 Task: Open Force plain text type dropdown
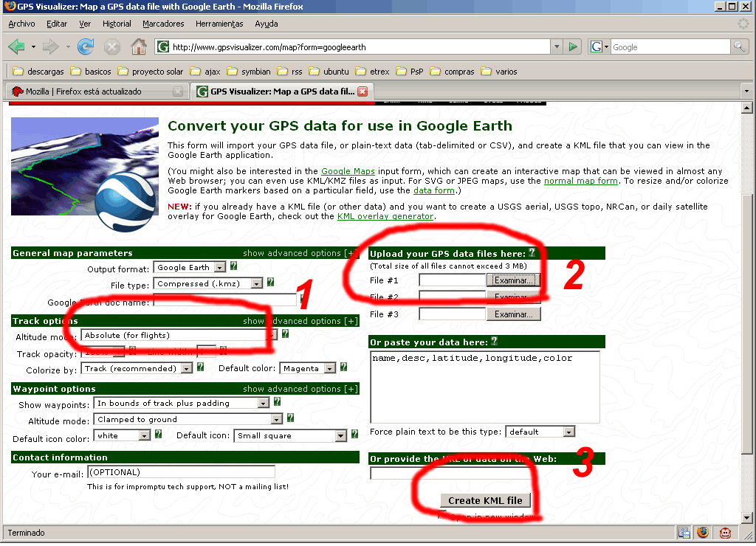pyautogui.click(x=540, y=432)
